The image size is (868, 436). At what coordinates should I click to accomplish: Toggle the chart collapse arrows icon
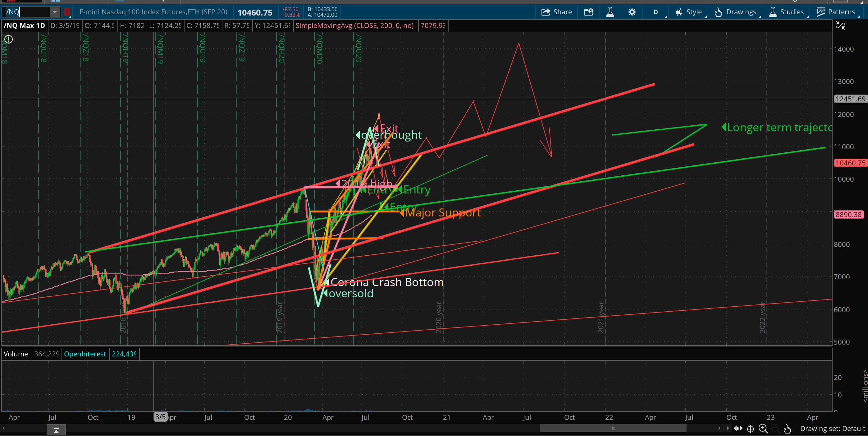coord(840,26)
